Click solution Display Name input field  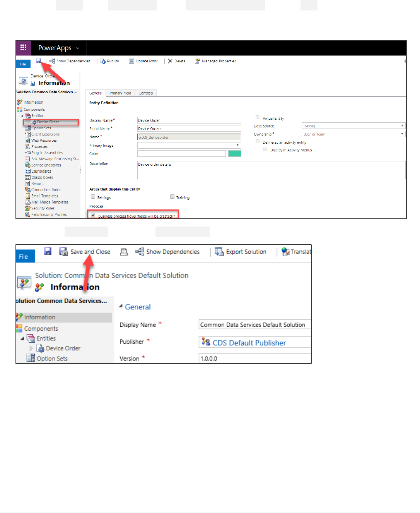pyautogui.click(x=255, y=324)
